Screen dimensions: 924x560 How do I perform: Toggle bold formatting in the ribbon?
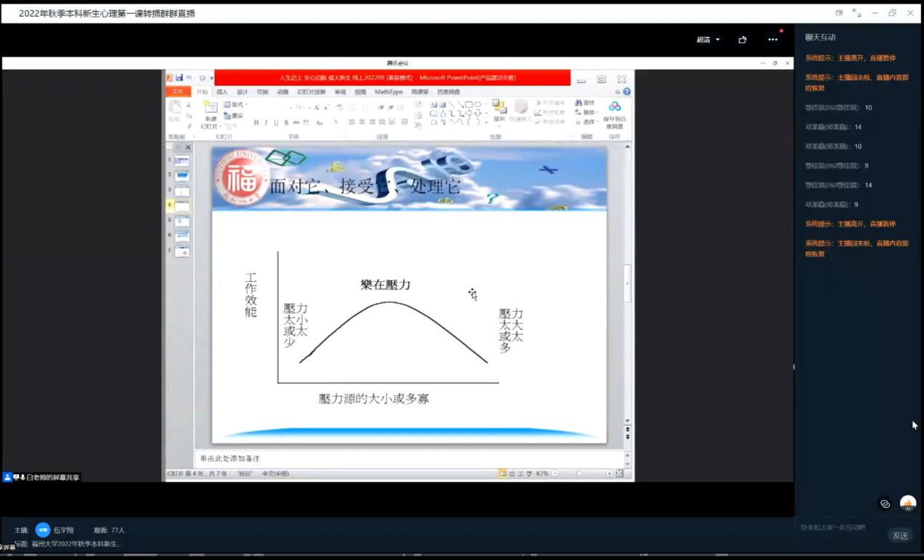[256, 123]
